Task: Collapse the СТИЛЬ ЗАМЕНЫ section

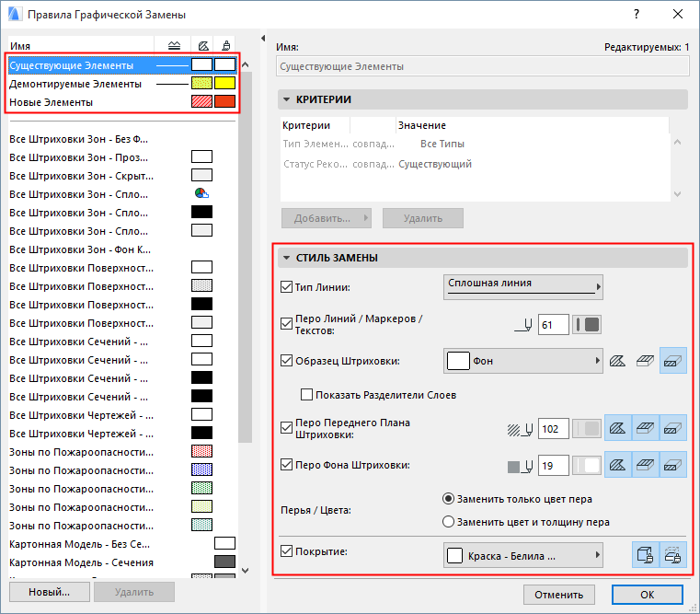Action: (x=287, y=258)
